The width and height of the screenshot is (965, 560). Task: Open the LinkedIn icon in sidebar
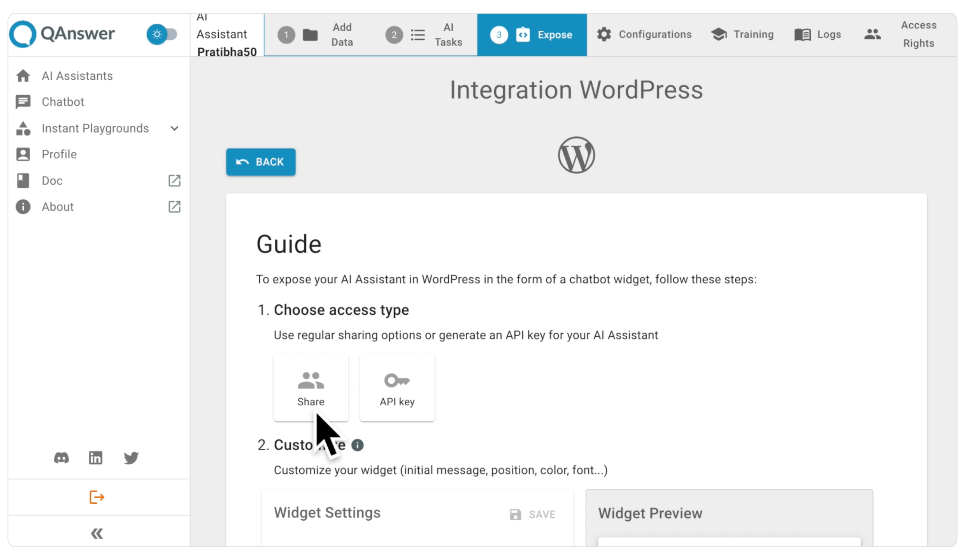coord(95,458)
